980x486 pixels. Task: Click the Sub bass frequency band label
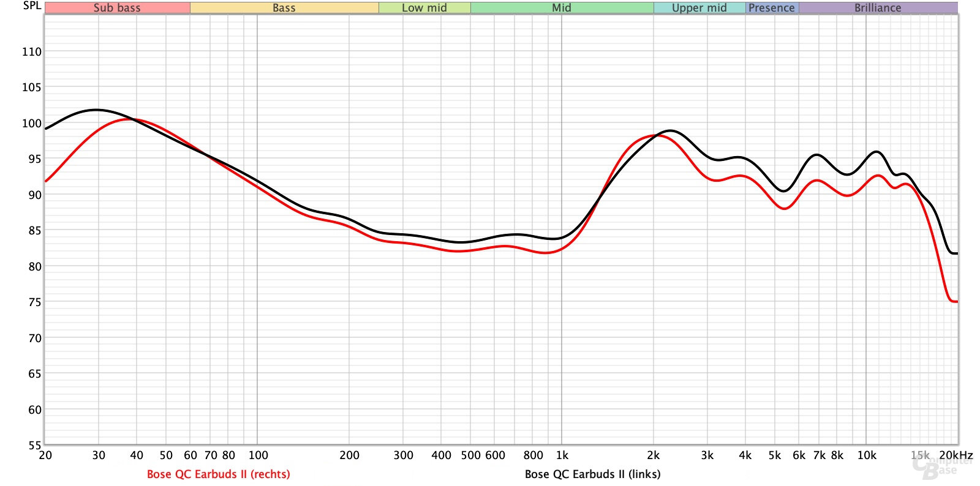tap(117, 8)
